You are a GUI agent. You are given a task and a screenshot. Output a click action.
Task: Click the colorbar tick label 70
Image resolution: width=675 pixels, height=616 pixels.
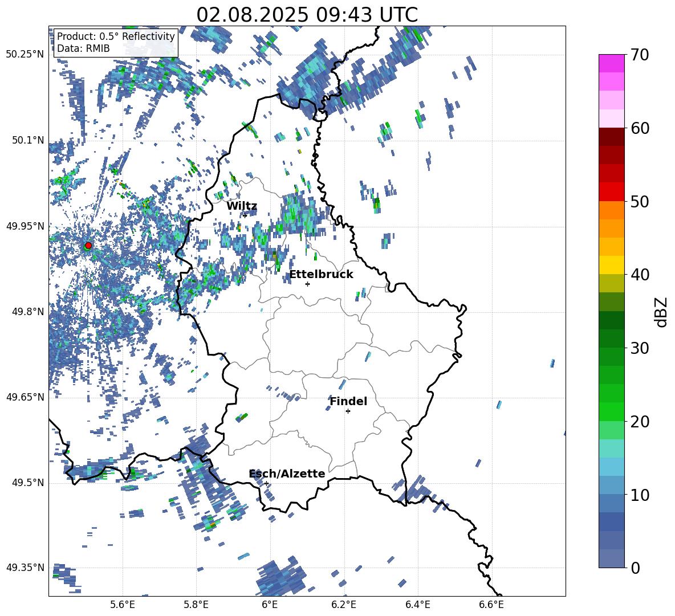click(640, 55)
